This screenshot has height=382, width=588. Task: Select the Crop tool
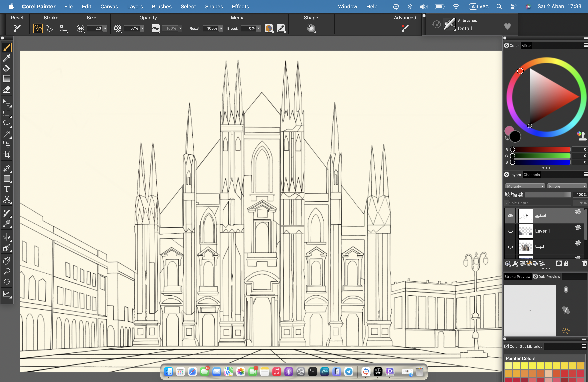pos(7,155)
